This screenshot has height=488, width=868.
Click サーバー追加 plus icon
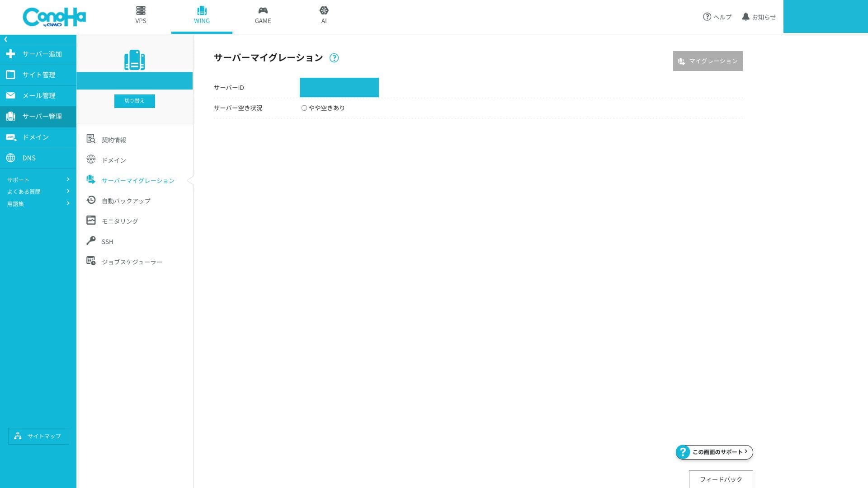click(x=11, y=54)
